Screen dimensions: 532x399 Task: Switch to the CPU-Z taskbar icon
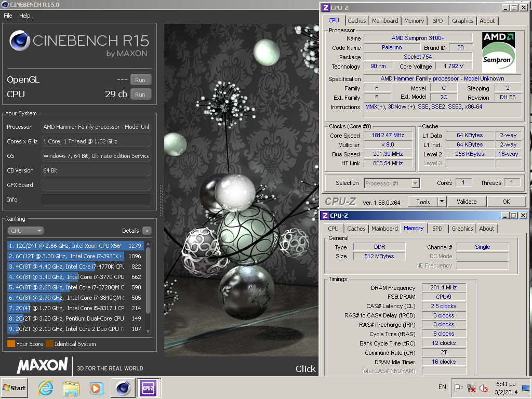pos(148,388)
